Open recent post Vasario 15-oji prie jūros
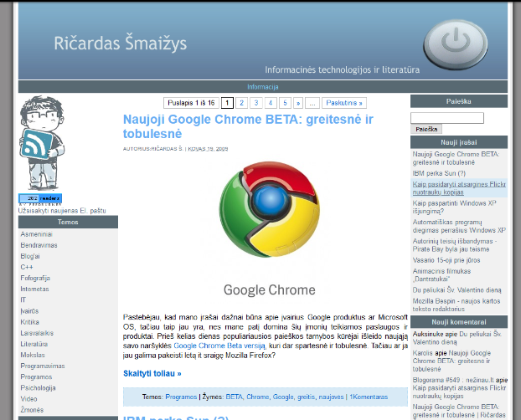The height and width of the screenshot is (420, 521). [446, 260]
